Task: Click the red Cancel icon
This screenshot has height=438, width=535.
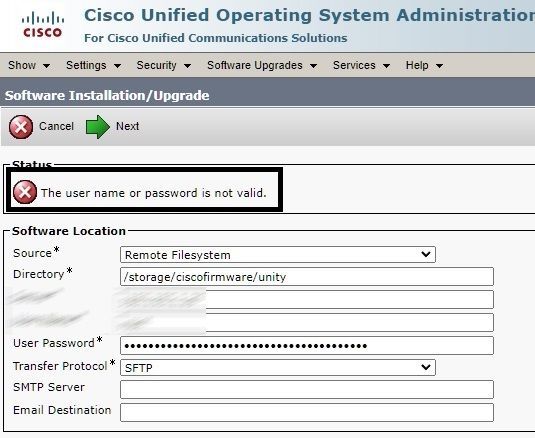Action: 21,127
